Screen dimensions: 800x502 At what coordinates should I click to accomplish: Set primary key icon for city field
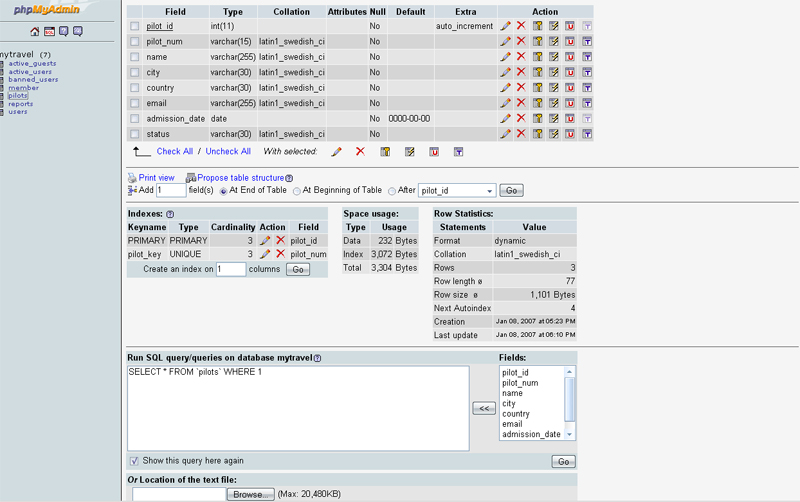click(537, 72)
